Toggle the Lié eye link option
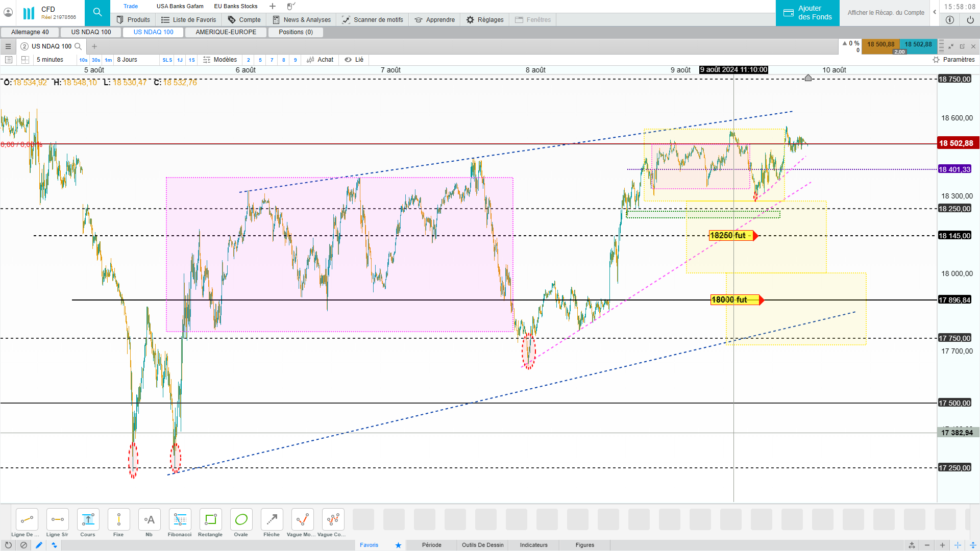The image size is (980, 551). tap(354, 60)
